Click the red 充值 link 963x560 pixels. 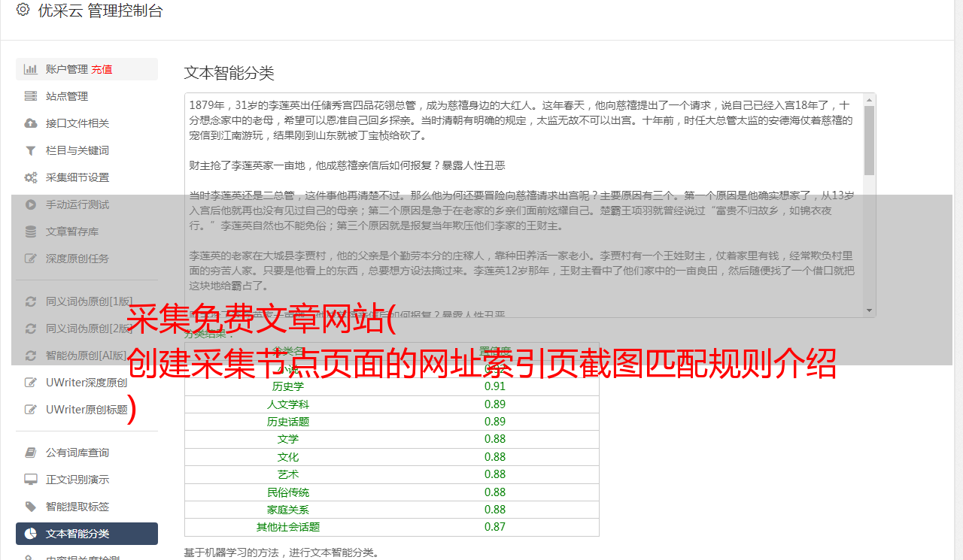(102, 69)
